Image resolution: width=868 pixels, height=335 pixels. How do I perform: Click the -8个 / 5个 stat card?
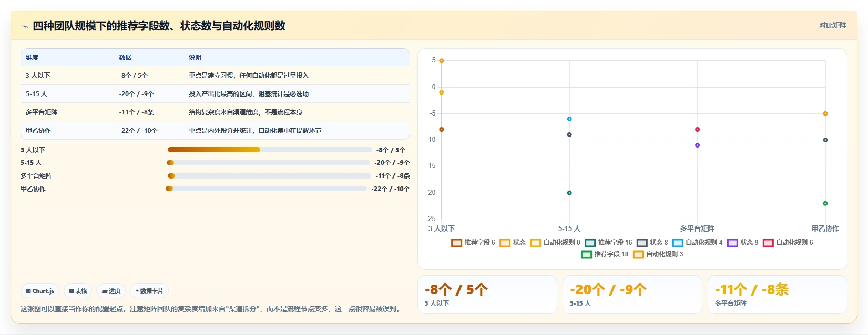(487, 295)
